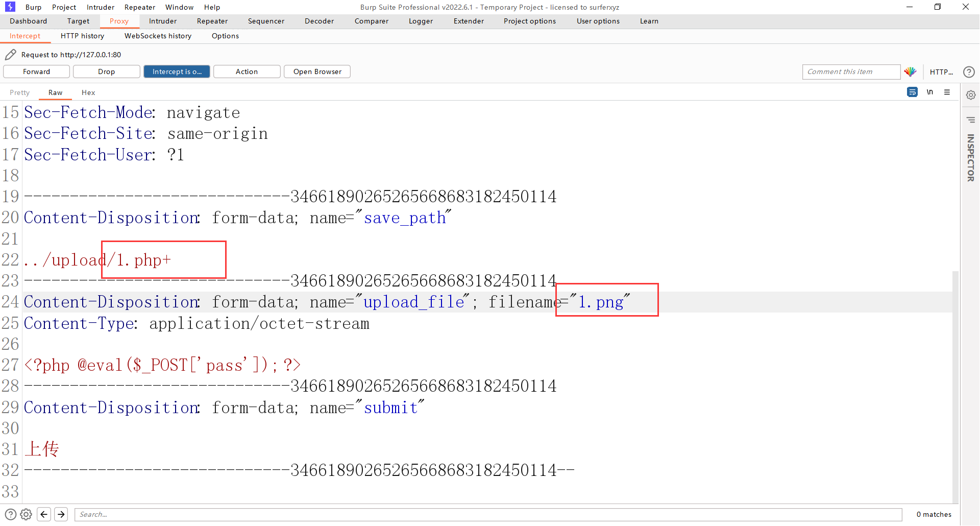Click the Request to http://127.0.0.1:80 label
This screenshot has width=980, height=526.
click(x=71, y=55)
